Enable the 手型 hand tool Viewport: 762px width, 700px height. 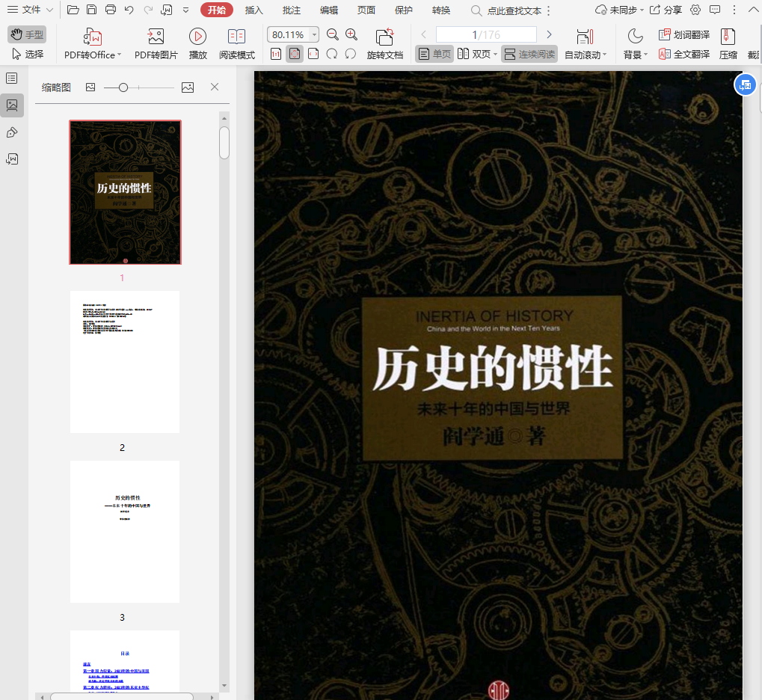27,34
